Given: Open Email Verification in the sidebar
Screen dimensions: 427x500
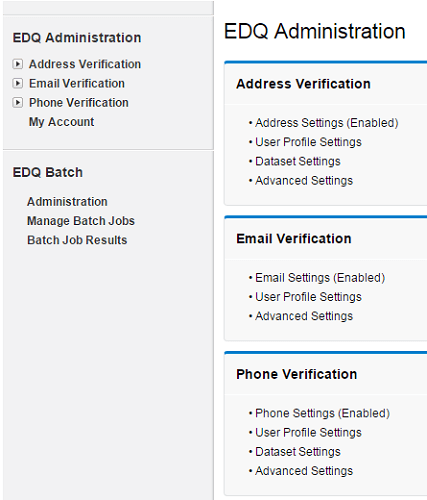Looking at the screenshot, I should 77,83.
